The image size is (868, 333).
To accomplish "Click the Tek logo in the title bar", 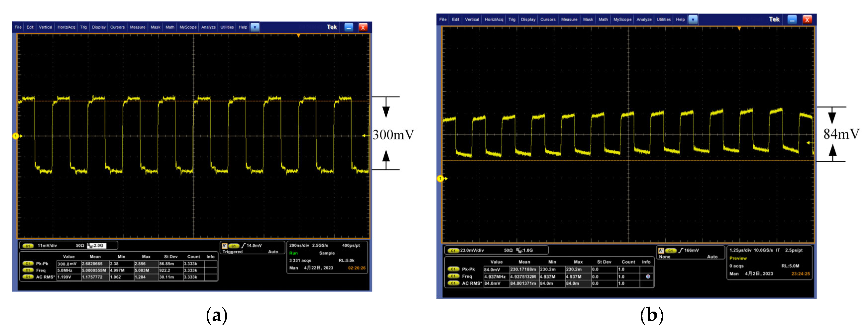I will pyautogui.click(x=332, y=27).
